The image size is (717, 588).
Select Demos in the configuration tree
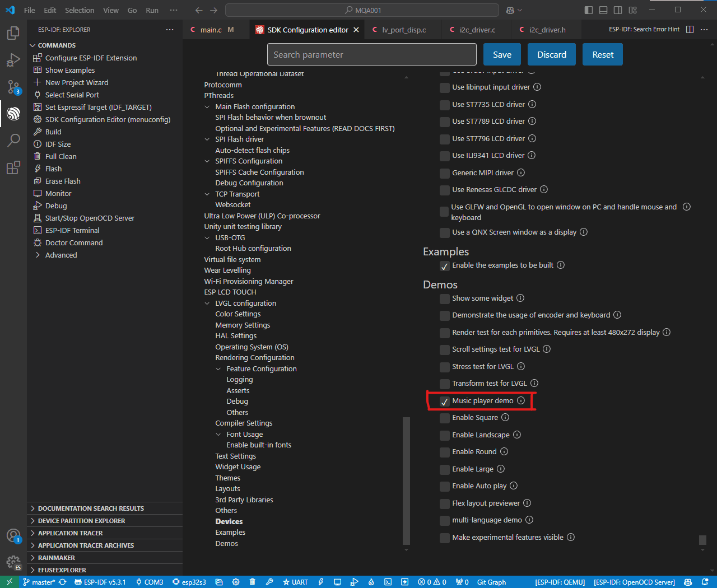pyautogui.click(x=227, y=543)
